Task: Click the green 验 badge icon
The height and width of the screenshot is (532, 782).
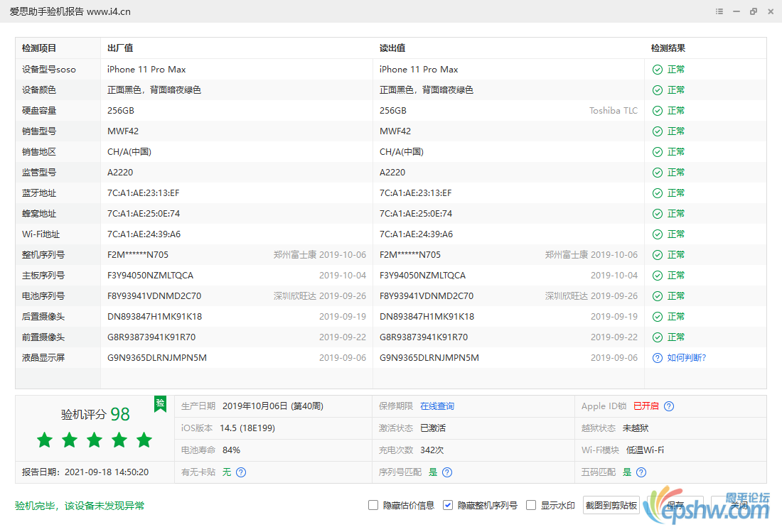Action: (x=160, y=403)
